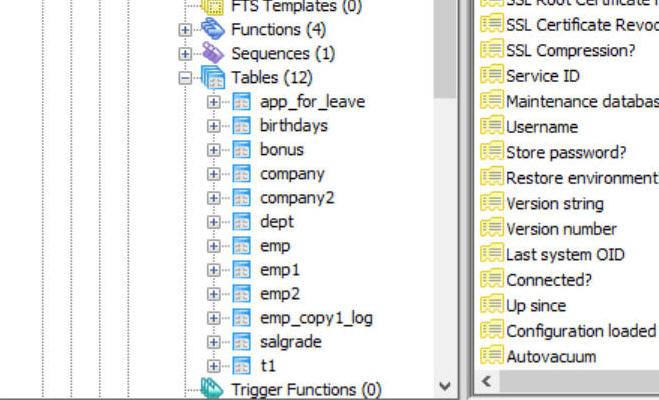Select the company2 table

coord(296,198)
